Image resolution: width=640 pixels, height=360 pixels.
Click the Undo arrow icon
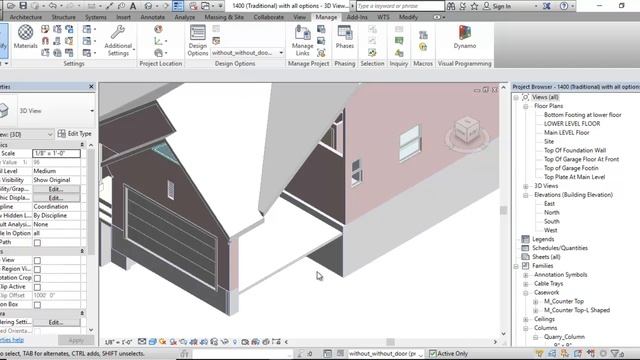pos(53,6)
